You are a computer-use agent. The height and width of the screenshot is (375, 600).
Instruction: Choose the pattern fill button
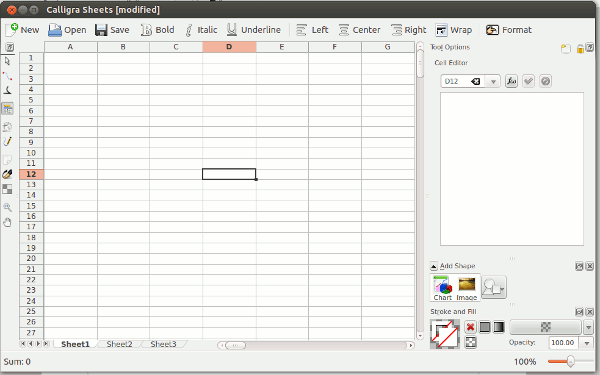[471, 342]
